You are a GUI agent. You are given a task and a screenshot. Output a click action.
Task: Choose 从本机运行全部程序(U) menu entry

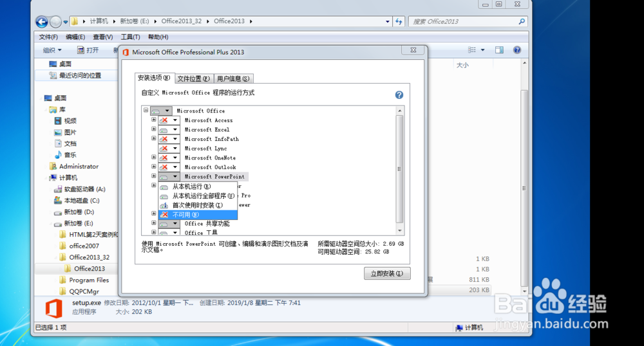198,196
